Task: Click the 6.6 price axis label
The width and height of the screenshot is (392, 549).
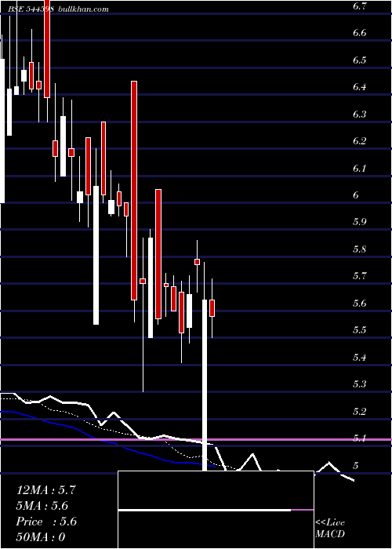Action: coord(359,33)
